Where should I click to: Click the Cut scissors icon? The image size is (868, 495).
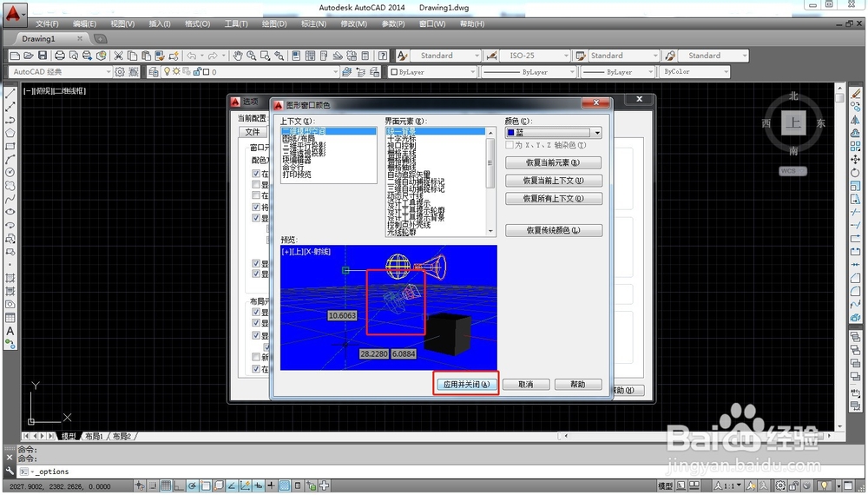point(118,56)
